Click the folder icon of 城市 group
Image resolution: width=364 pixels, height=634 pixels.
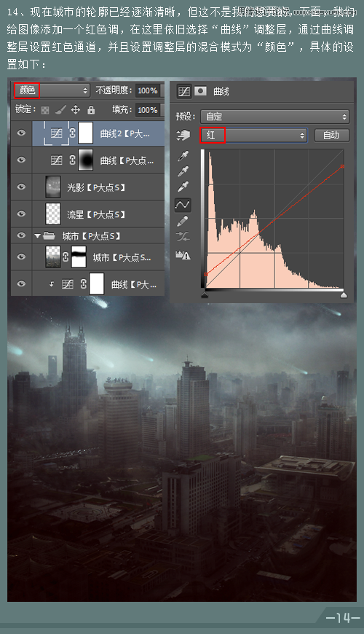click(49, 235)
